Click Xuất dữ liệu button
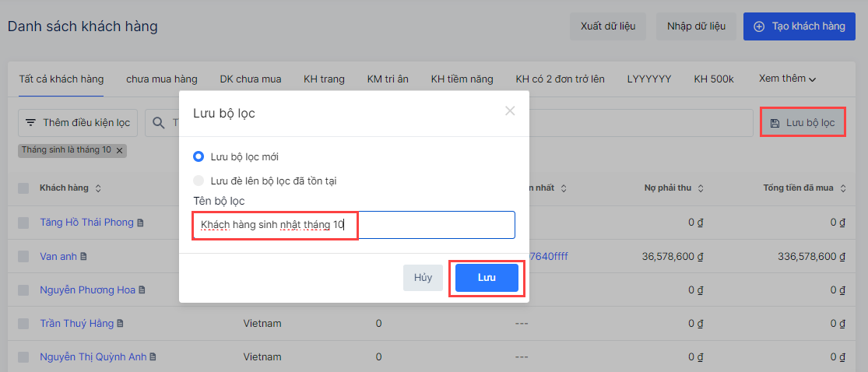 (x=608, y=26)
